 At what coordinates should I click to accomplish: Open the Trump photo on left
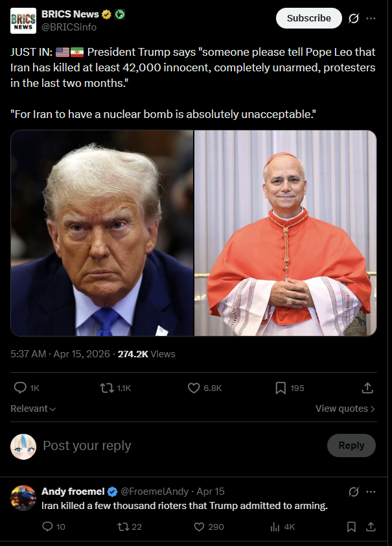(102, 233)
